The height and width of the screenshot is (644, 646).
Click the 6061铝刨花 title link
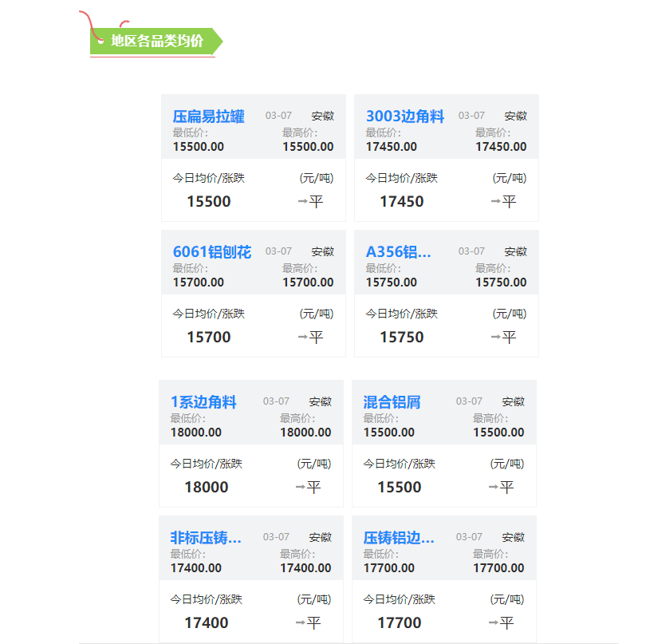(x=211, y=252)
